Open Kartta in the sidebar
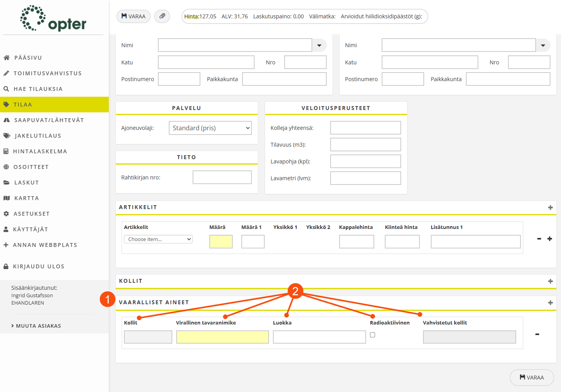The height and width of the screenshot is (392, 561). coord(27,198)
